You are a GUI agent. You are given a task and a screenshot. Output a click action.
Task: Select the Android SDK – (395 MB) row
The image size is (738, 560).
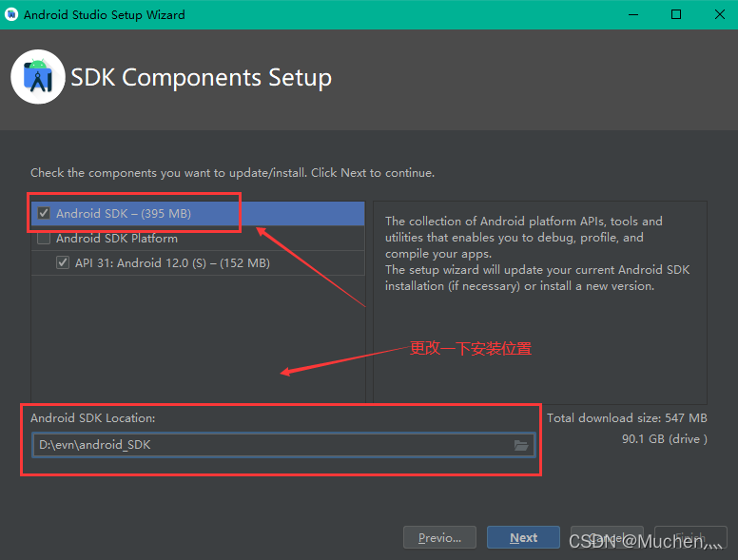pos(198,214)
